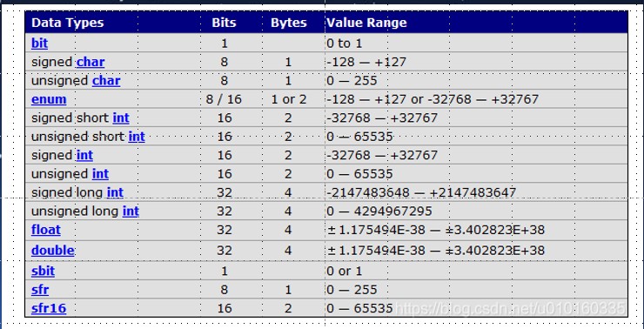The width and height of the screenshot is (644, 329).
Task: Select the bits value '8' in signed char row
Action: (x=224, y=62)
